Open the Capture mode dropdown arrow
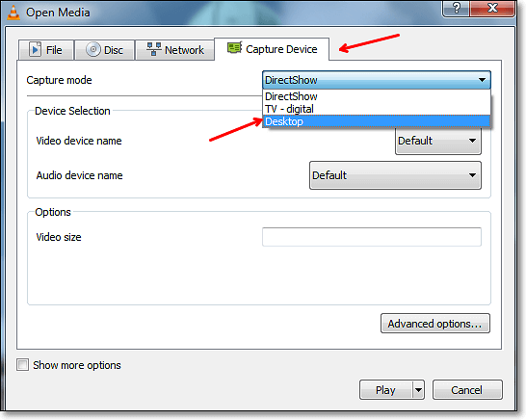Image resolution: width=526 pixels, height=420 pixels. tap(482, 80)
